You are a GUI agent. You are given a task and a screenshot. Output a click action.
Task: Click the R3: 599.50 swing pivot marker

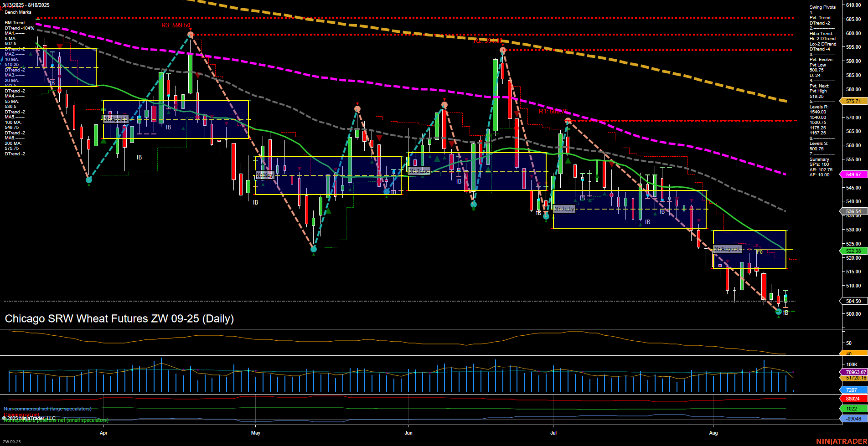(175, 26)
